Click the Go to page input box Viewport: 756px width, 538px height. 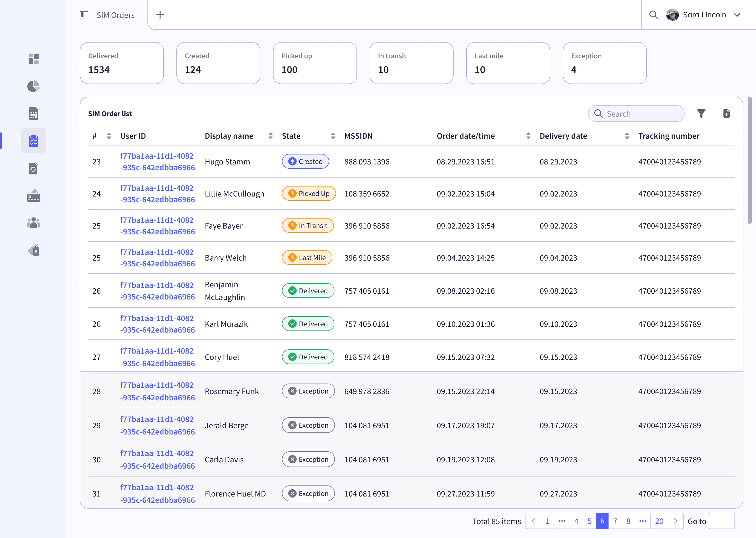pyautogui.click(x=722, y=521)
